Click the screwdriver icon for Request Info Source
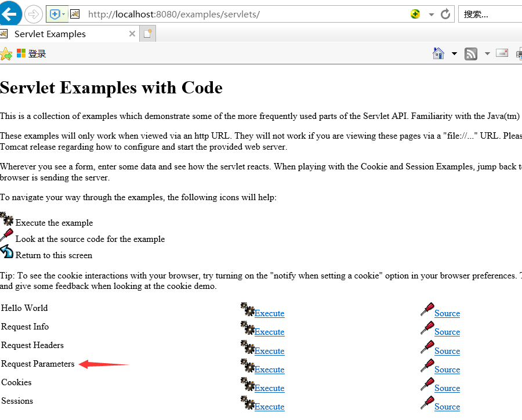Screen dimensions: 522x420 [x=427, y=328]
